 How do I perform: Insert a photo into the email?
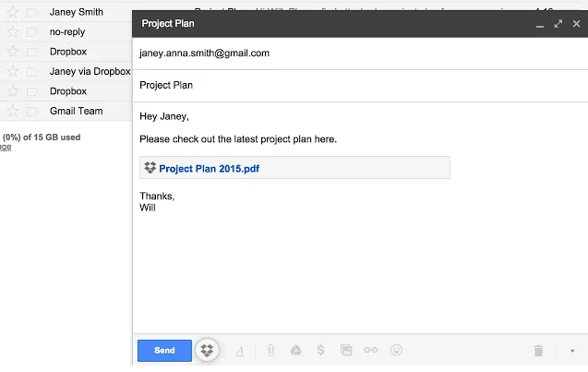tap(346, 351)
